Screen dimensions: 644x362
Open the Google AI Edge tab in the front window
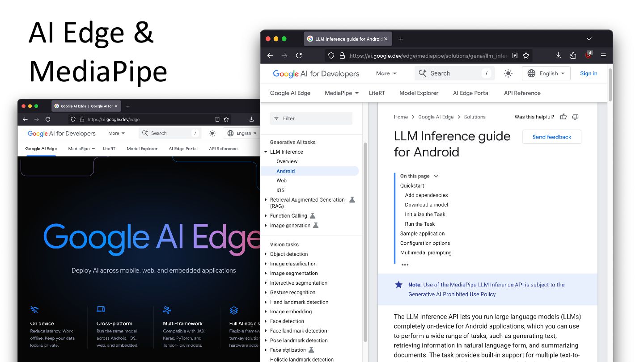290,93
